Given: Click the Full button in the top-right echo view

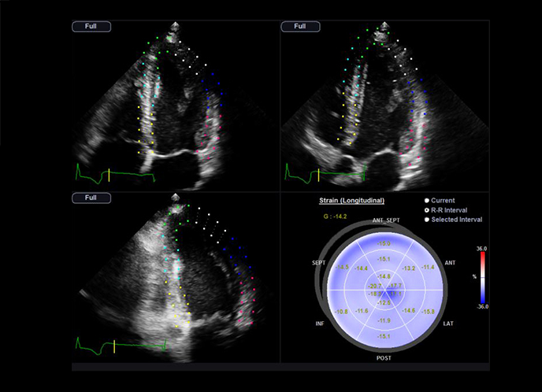Looking at the screenshot, I should tap(300, 27).
